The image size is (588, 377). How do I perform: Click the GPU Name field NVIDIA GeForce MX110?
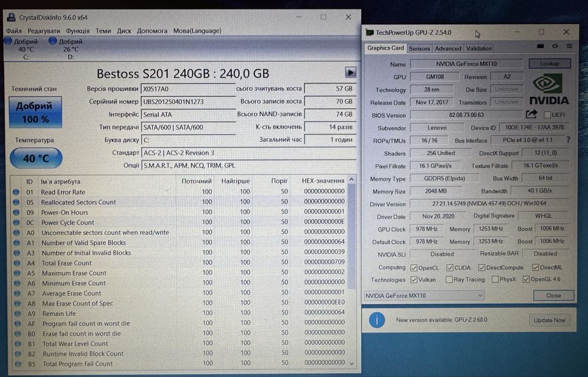(466, 64)
